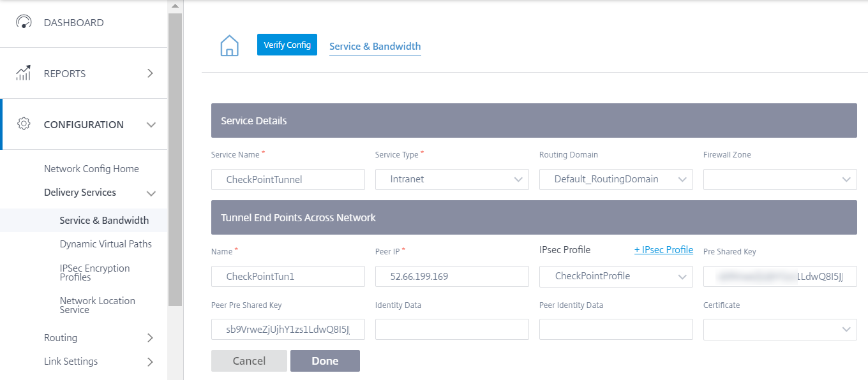Open the Firewall Zone dropdown
Screen dimensions: 868x380
point(780,179)
